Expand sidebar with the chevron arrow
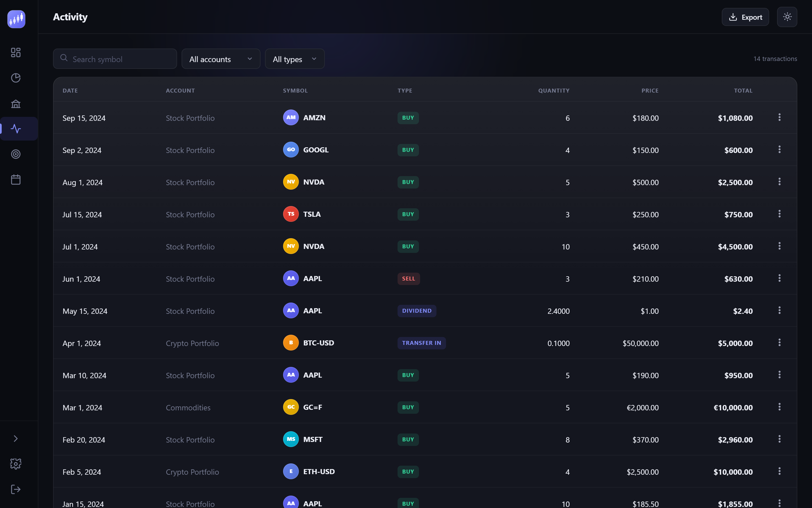This screenshot has height=508, width=812. pyautogui.click(x=16, y=439)
